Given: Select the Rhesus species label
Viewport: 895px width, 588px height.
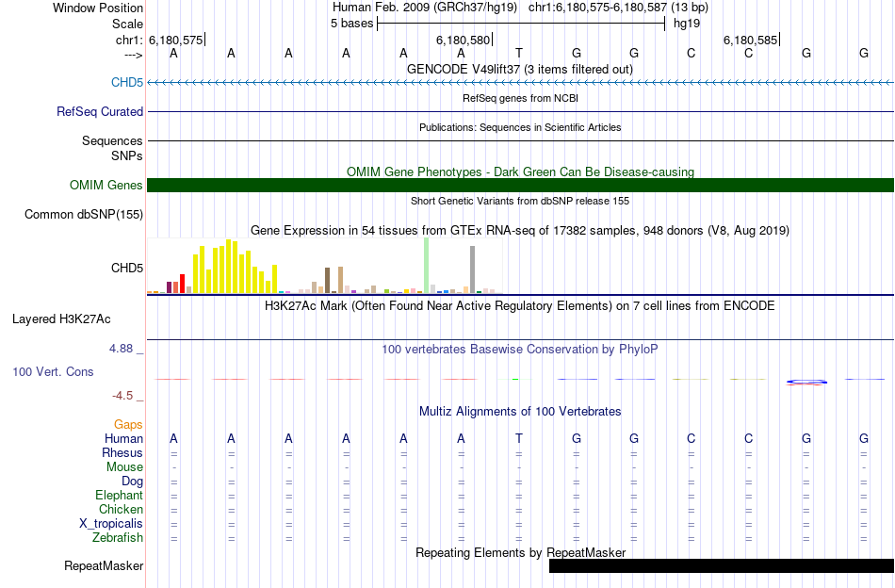Looking at the screenshot, I should 122,452.
